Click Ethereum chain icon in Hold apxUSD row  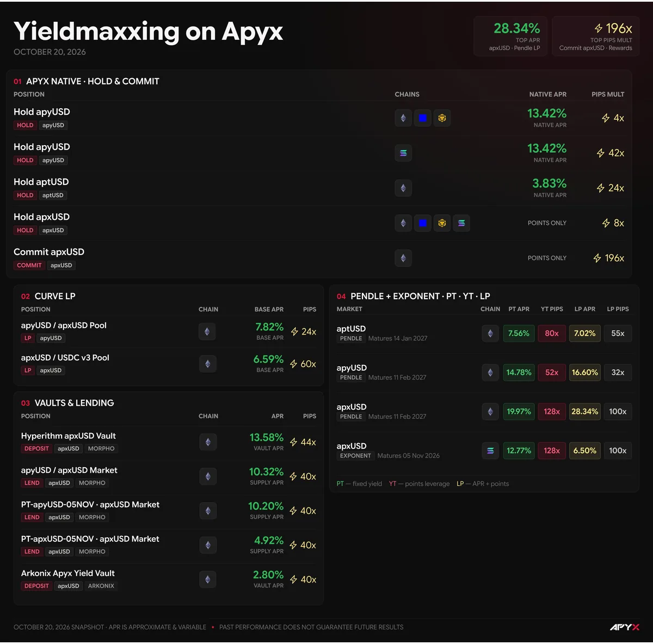(403, 223)
